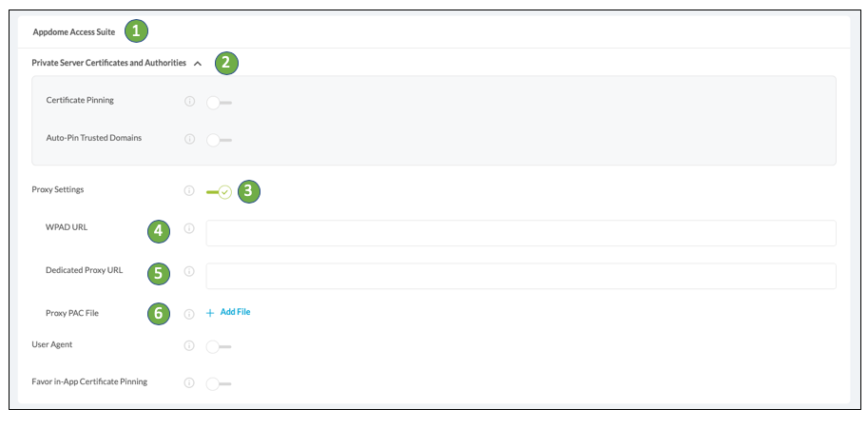The width and height of the screenshot is (868, 429).
Task: Disable the Proxy Settings toggle
Action: click(220, 191)
